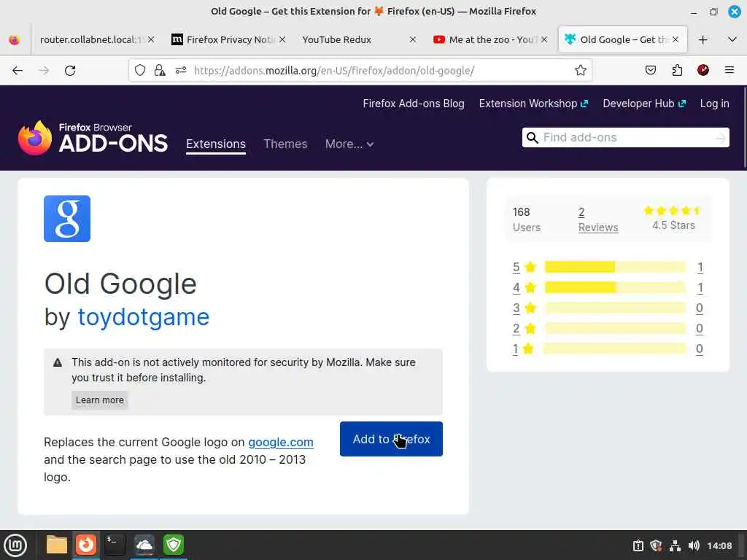Click the address bar URL
The height and width of the screenshot is (560, 747).
click(333, 71)
